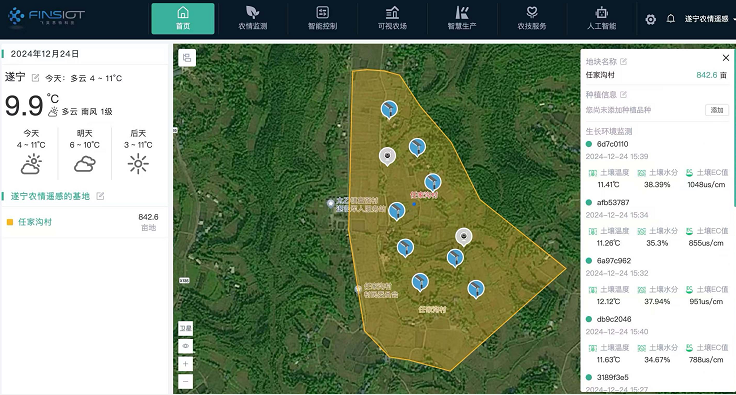The width and height of the screenshot is (736, 395).
Task: Zoom out the map with minus
Action: coord(185,381)
